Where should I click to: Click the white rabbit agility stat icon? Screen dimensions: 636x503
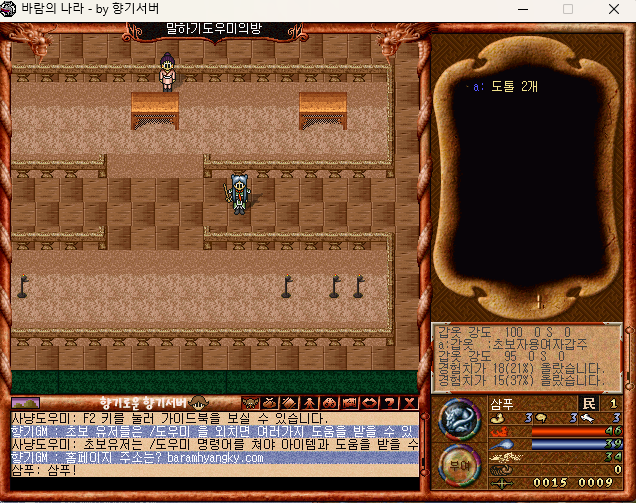(587, 417)
